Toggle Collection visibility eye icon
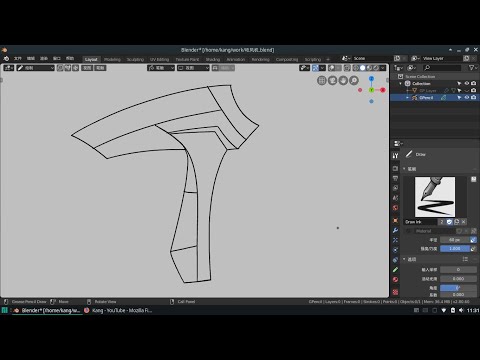 pyautogui.click(x=467, y=84)
